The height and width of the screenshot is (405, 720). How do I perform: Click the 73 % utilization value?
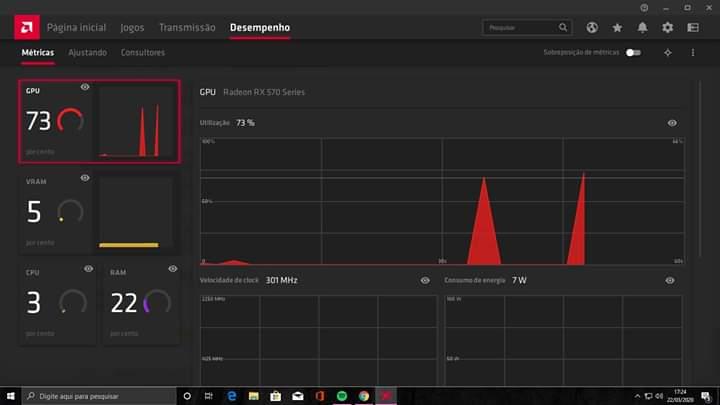point(245,123)
